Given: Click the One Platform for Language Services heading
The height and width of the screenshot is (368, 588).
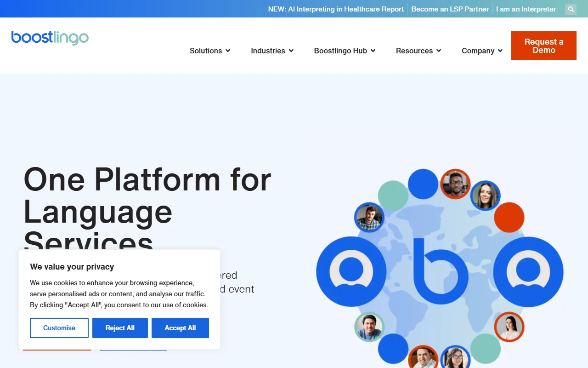Looking at the screenshot, I should [147, 212].
